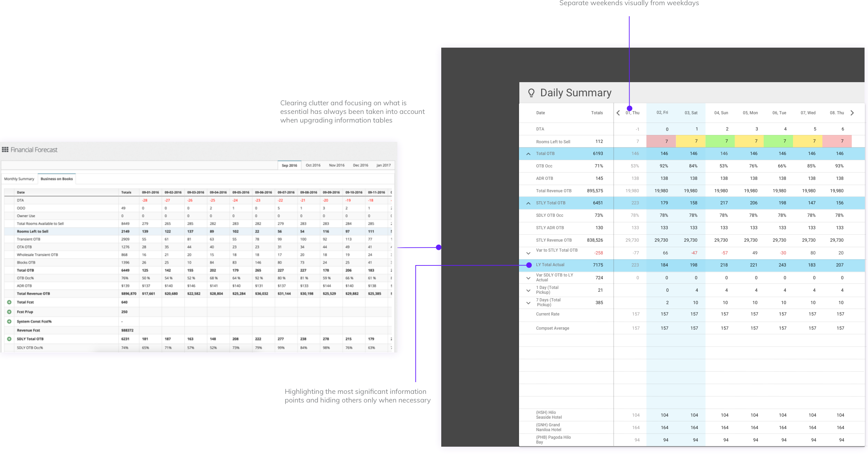Collapse the STLY Total OTB group
Screen dimensions: 868x456
(x=528, y=203)
